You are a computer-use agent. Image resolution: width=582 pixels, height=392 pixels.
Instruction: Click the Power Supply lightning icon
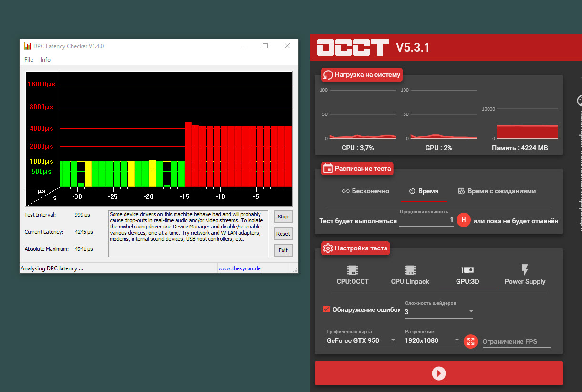(x=525, y=270)
